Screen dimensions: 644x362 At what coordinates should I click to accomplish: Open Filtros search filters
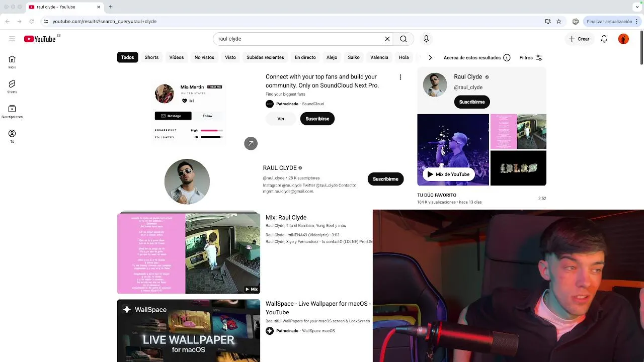coord(531,57)
